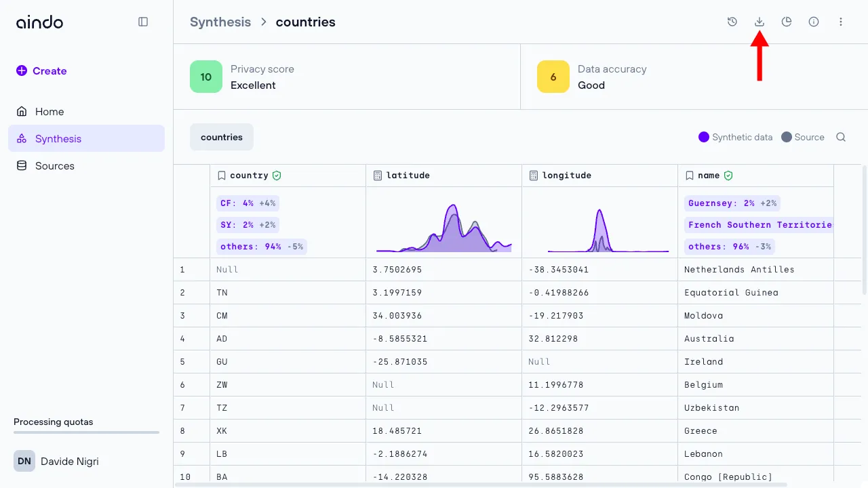The width and height of the screenshot is (868, 488).
Task: Click the latitude column header
Action: pos(443,176)
